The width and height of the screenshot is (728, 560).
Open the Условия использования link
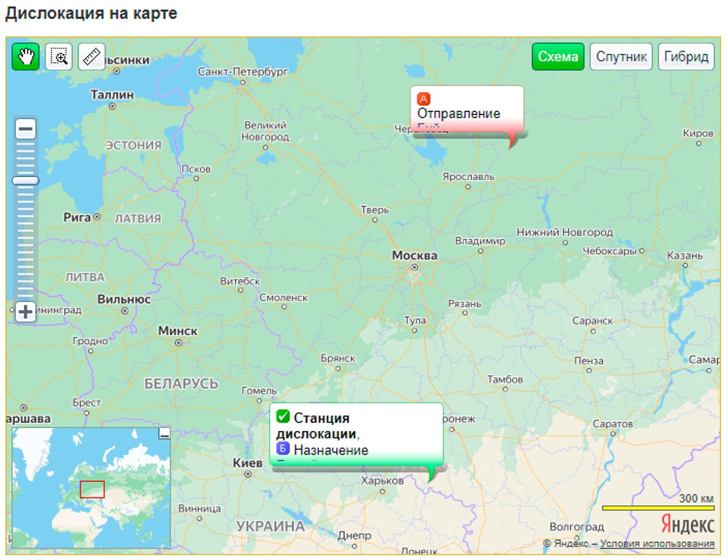tap(657, 543)
